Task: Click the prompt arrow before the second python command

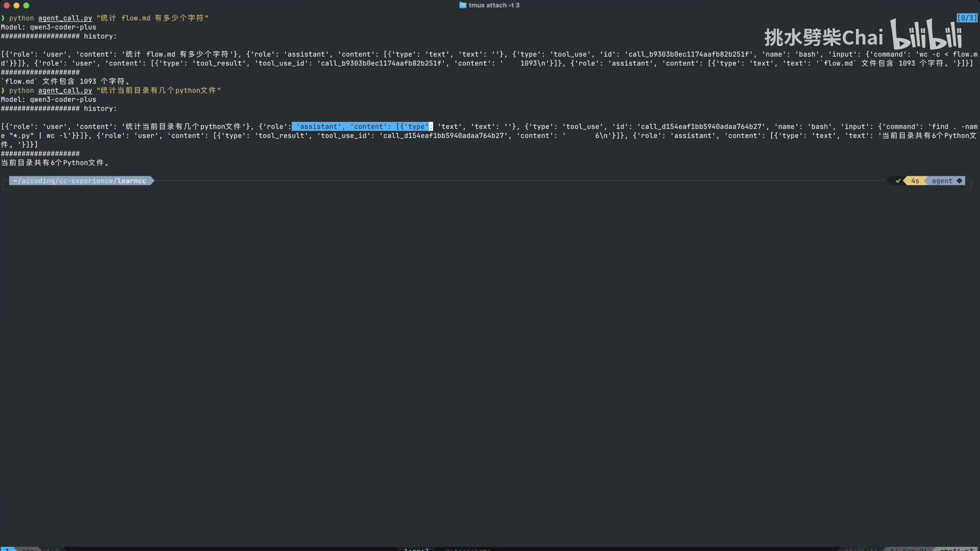Action: pyautogui.click(x=3, y=91)
